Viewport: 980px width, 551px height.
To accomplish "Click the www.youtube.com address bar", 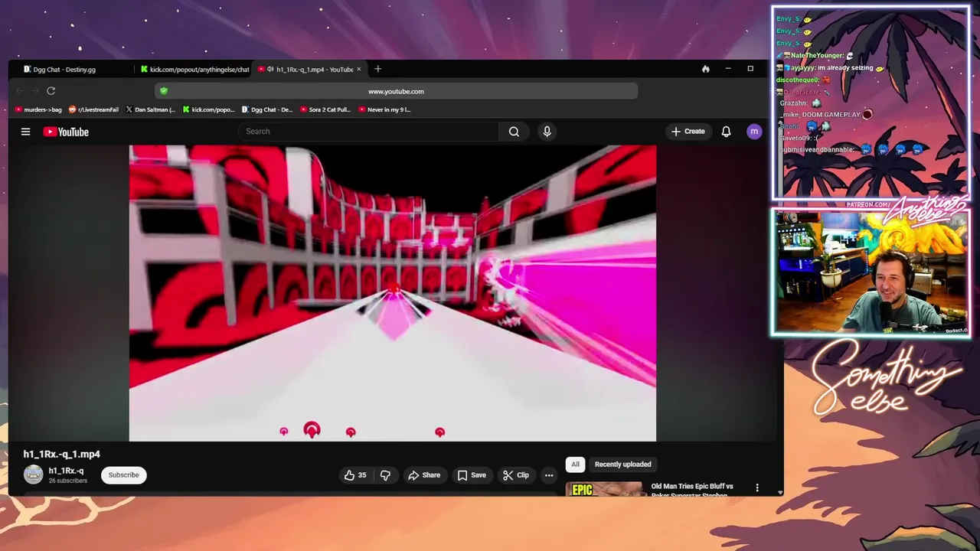I will [x=396, y=91].
